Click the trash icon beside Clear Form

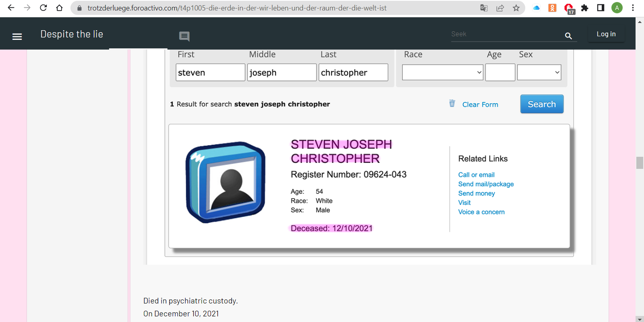pos(452,104)
